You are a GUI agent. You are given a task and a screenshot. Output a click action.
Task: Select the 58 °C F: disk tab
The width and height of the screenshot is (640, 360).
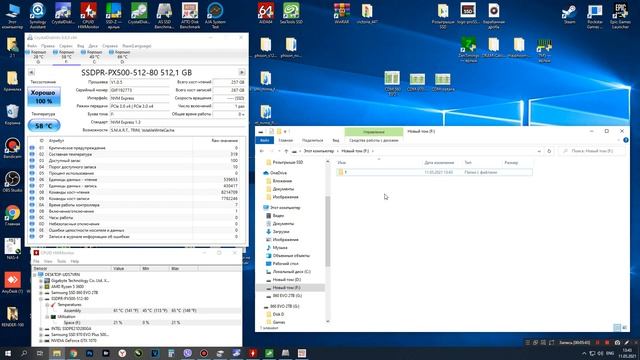coord(66,57)
